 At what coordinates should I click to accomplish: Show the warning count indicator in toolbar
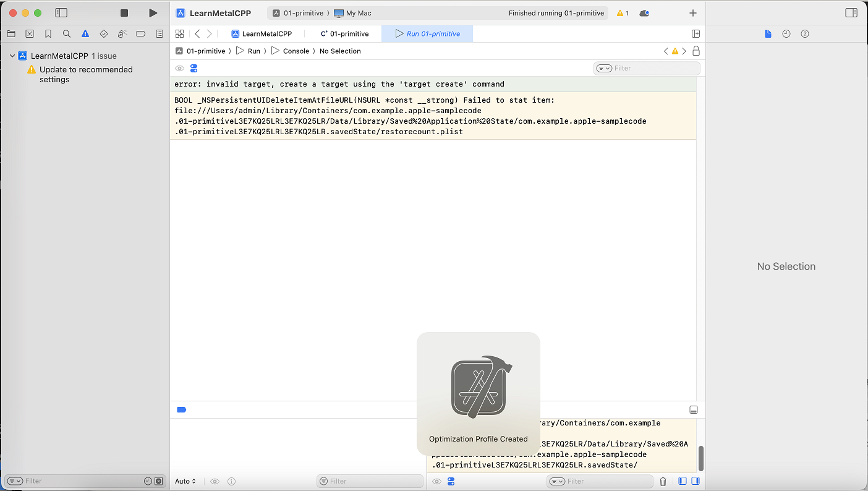623,13
